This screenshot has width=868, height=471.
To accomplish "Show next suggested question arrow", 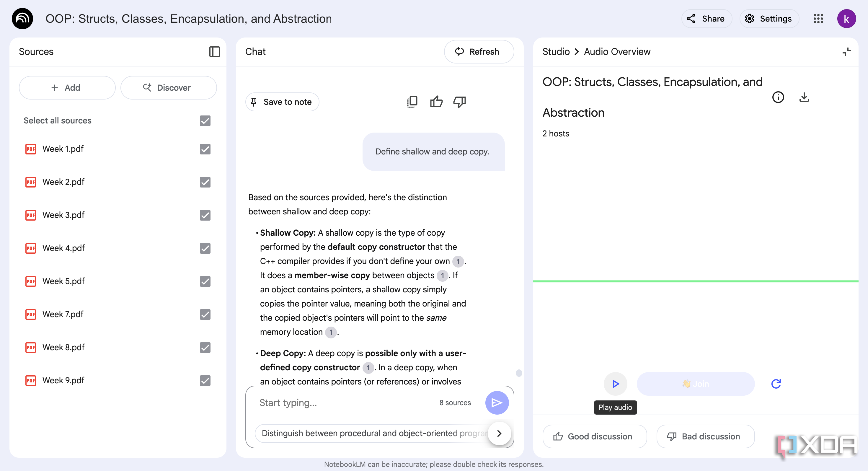I will click(499, 433).
